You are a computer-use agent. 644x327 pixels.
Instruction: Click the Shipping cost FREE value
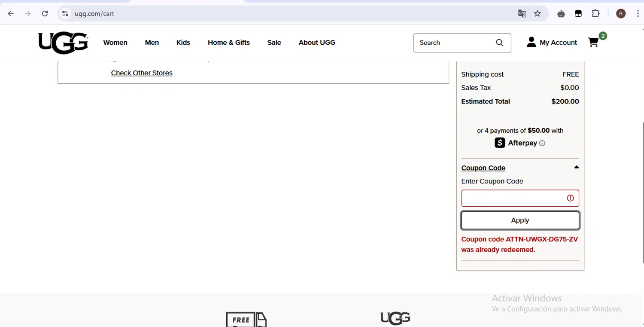(x=571, y=74)
